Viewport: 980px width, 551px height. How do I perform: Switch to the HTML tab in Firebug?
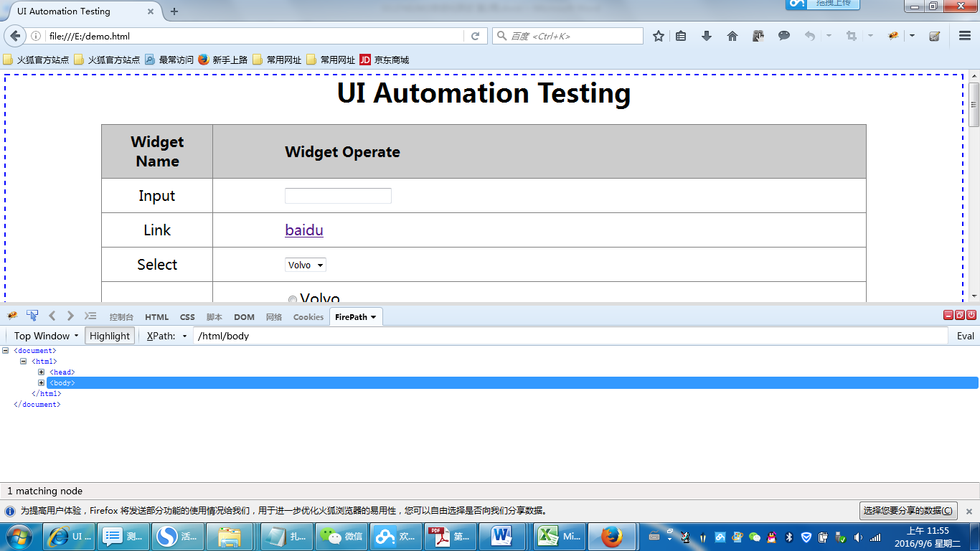156,317
